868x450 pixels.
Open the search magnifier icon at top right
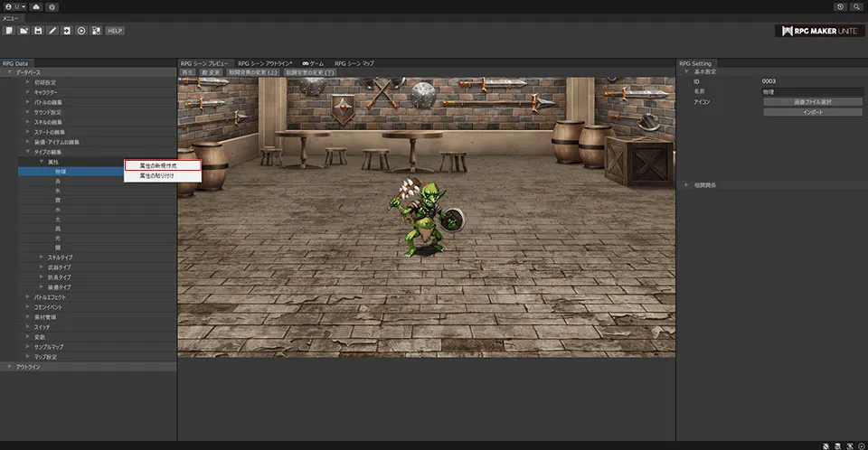click(856, 6)
